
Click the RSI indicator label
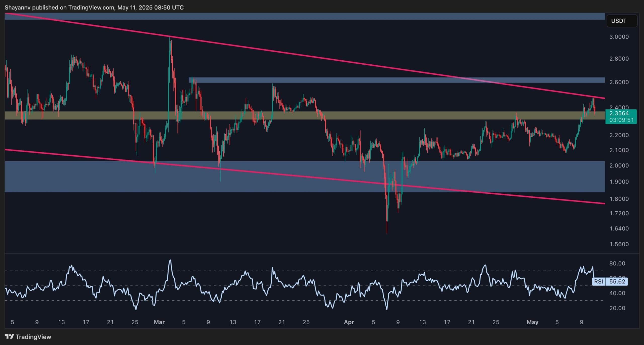coord(598,281)
